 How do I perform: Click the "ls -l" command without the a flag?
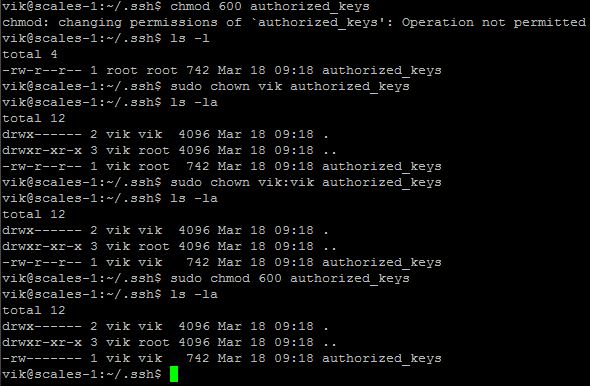point(190,38)
